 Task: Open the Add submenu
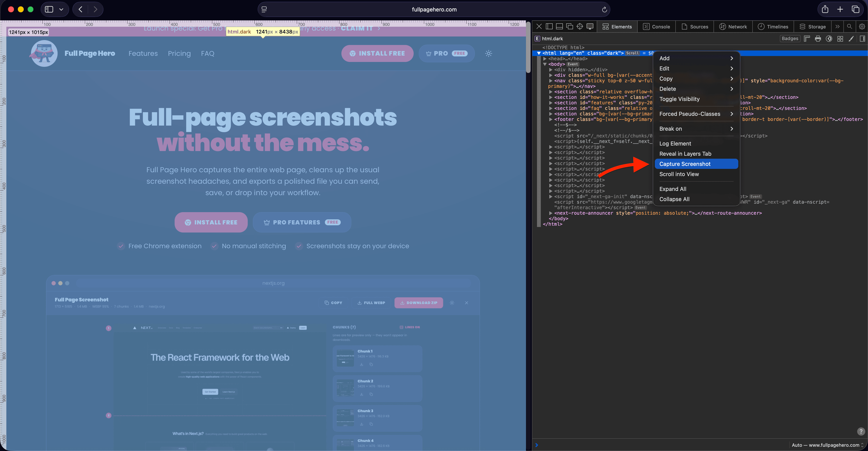[696, 58]
